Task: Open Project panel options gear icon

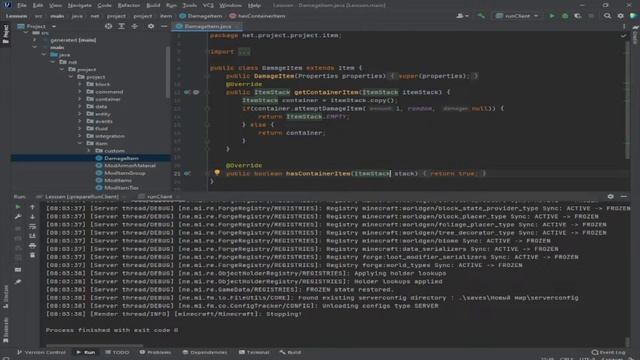Action: [x=151, y=26]
